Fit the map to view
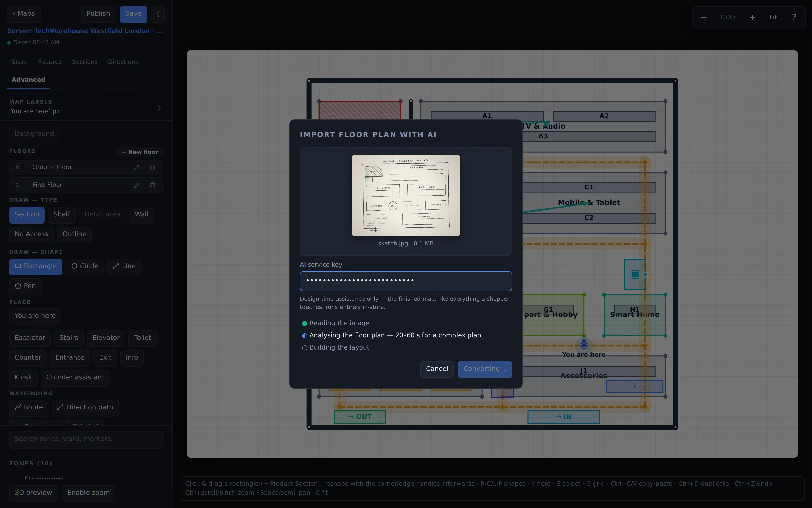This screenshot has width=812, height=508. tap(773, 18)
